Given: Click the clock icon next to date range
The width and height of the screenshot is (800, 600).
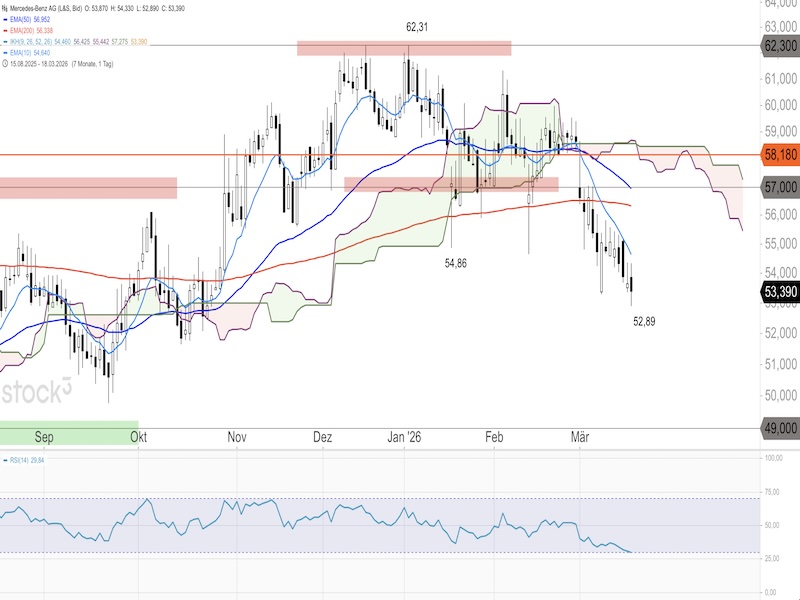Looking at the screenshot, I should point(5,65).
